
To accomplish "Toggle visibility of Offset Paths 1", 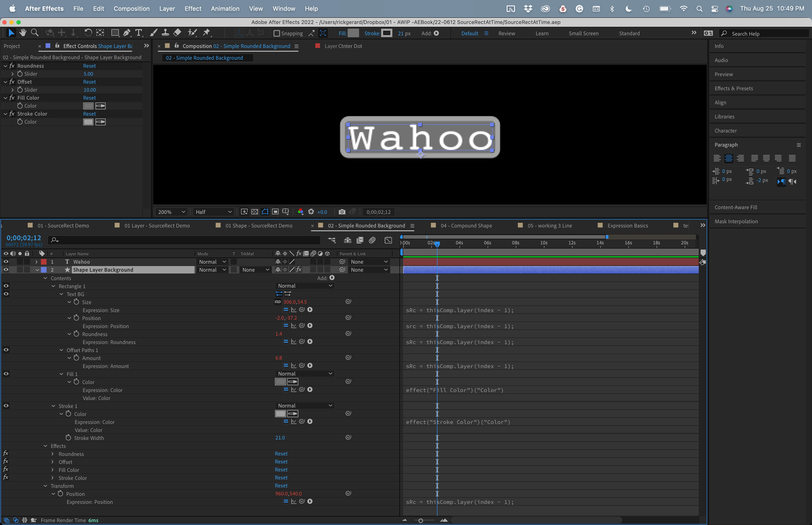I will tap(6, 350).
